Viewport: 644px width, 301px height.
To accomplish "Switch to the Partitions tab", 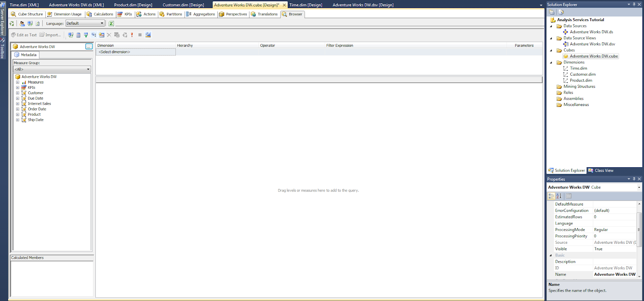I will (x=171, y=14).
